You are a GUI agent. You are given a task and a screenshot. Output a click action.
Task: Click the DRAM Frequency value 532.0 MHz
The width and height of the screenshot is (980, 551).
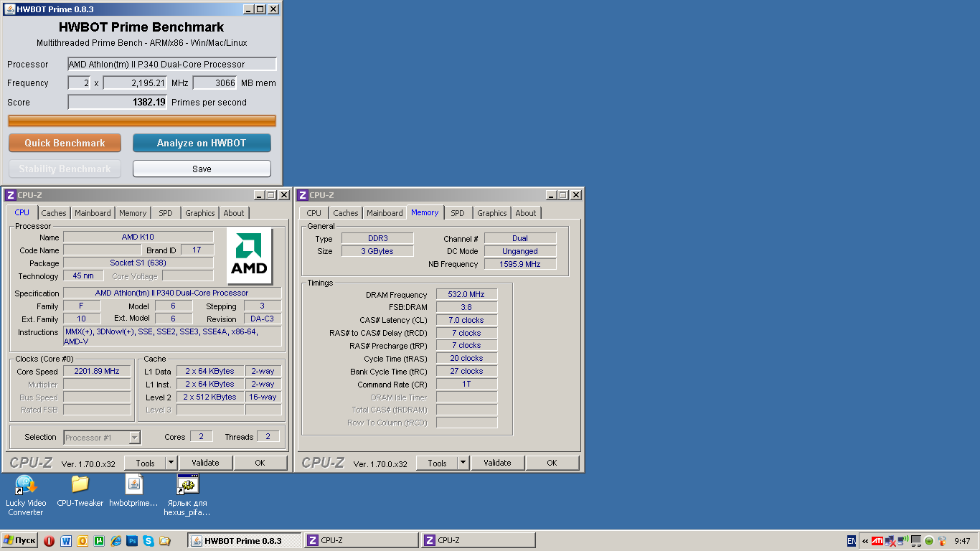[466, 294]
